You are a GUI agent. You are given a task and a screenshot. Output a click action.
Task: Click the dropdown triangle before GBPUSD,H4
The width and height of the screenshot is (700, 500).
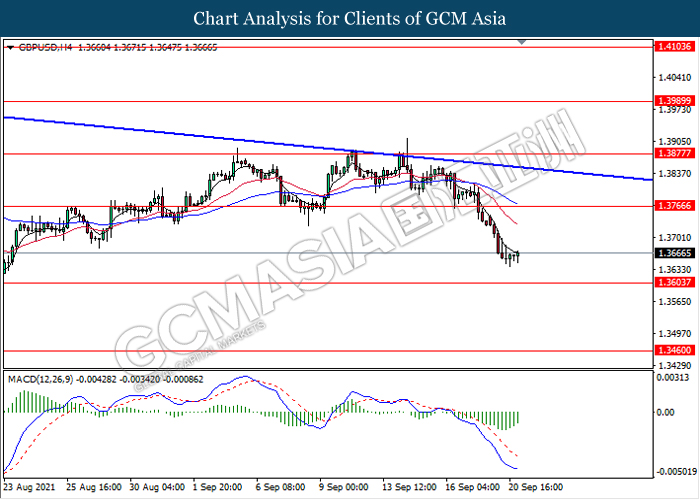point(11,47)
